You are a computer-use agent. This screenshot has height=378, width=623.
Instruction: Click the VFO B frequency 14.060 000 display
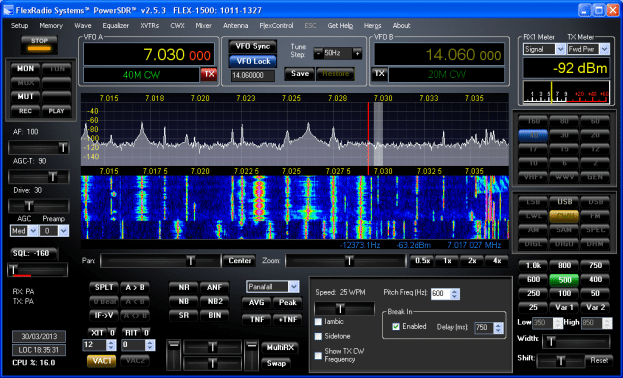coord(439,54)
